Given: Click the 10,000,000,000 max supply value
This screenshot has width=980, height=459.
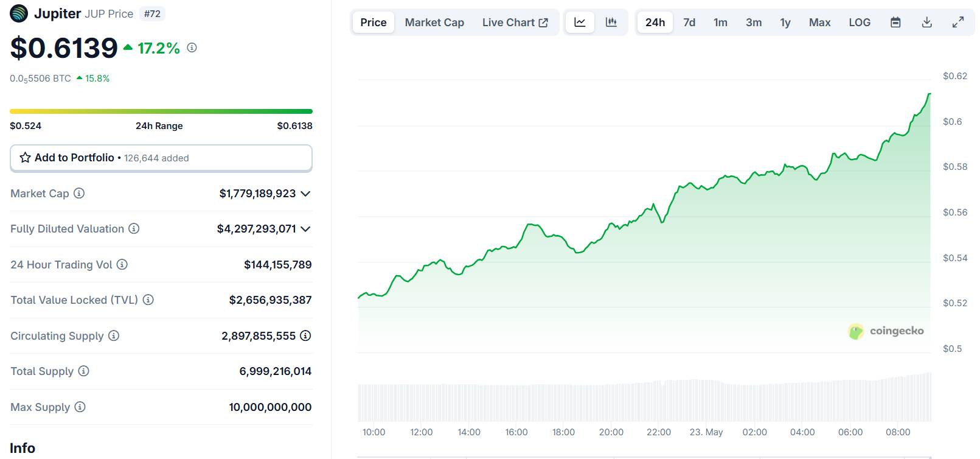Looking at the screenshot, I should coord(270,407).
